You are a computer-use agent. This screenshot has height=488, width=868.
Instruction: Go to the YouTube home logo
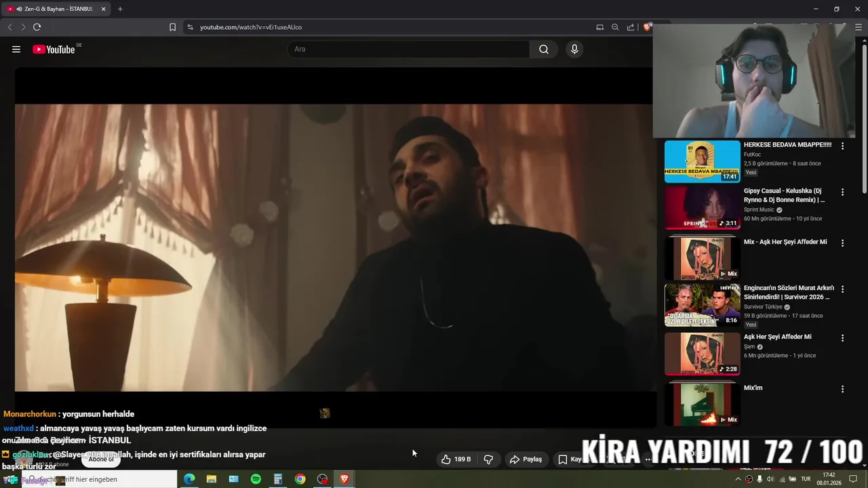[x=54, y=49]
